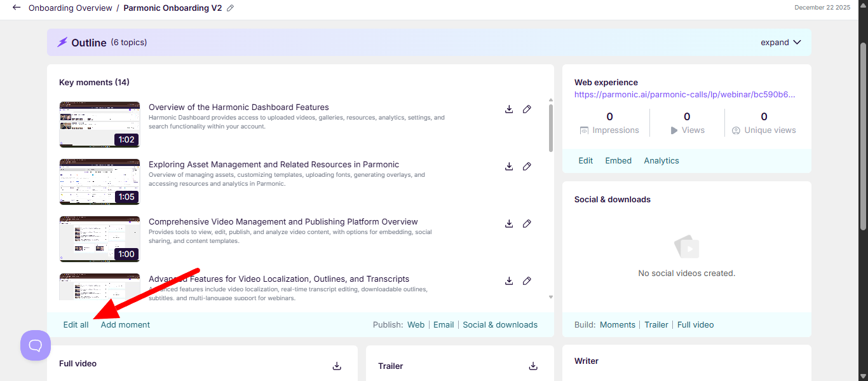This screenshot has width=868, height=381.
Task: Click the Outline lightning bolt icon
Action: (62, 43)
